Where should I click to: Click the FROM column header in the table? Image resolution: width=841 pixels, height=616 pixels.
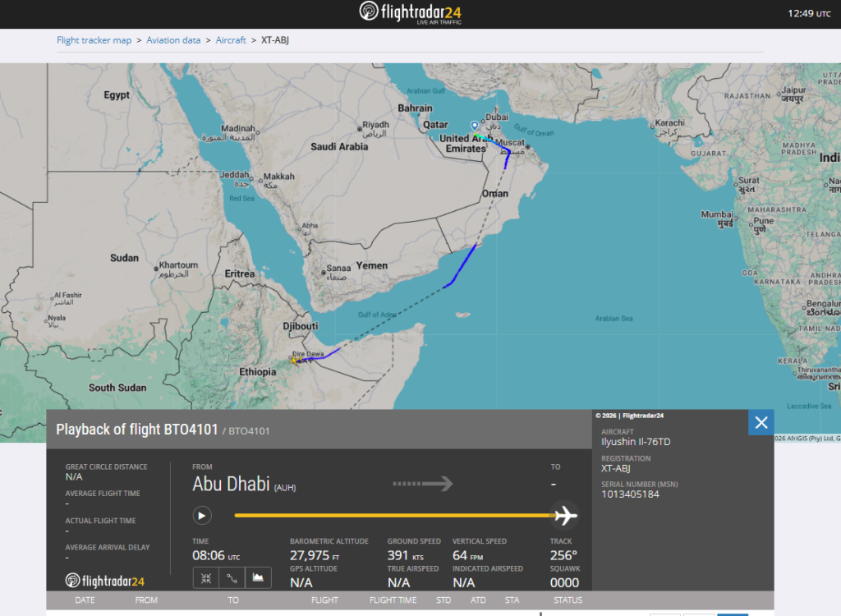pos(146,600)
